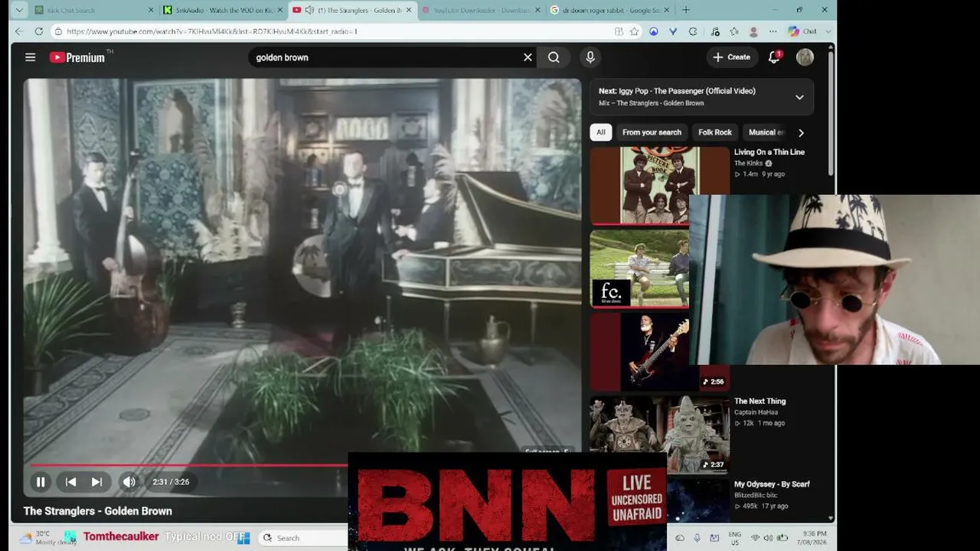Open the YouTube guide hamburger menu
Image resolution: width=980 pixels, height=551 pixels.
coord(30,57)
